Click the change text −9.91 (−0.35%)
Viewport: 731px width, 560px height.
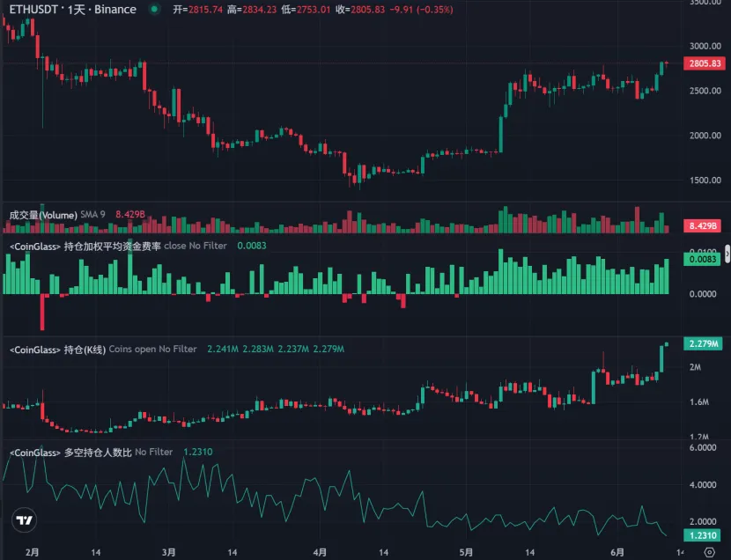pyautogui.click(x=422, y=10)
